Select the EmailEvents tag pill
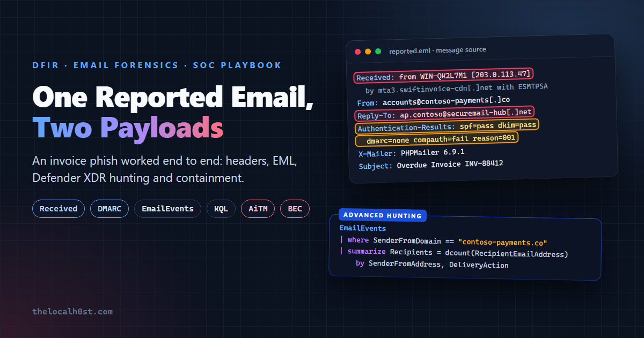This screenshot has width=644, height=338. coord(167,209)
